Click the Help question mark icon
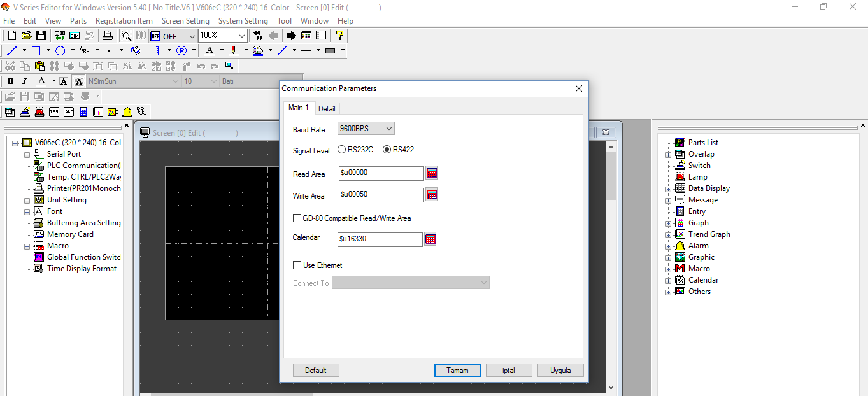 339,36
